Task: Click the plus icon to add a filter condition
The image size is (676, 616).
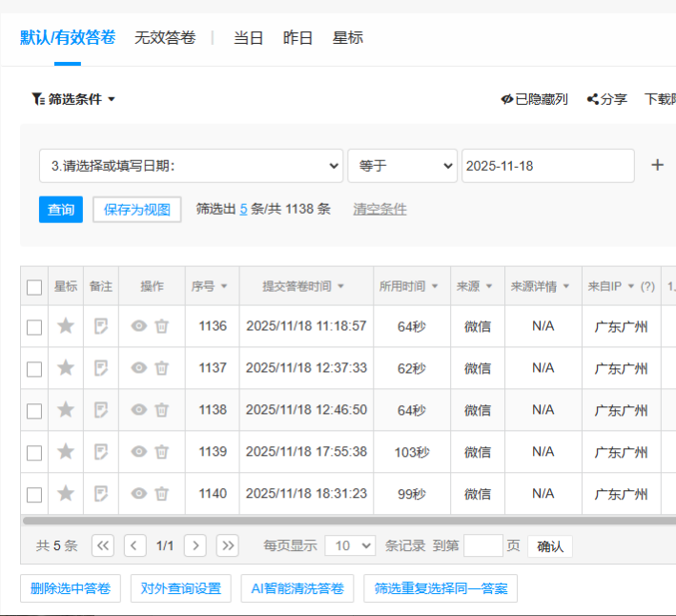Action: [657, 165]
